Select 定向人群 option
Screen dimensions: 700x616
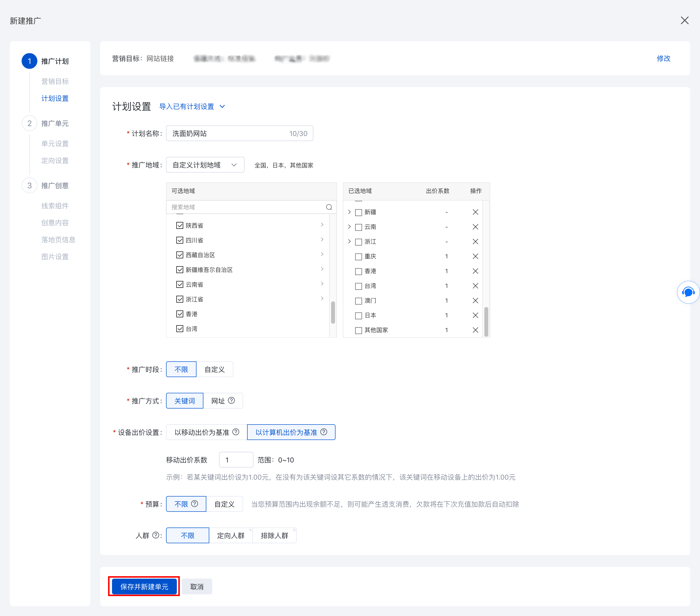point(231,535)
